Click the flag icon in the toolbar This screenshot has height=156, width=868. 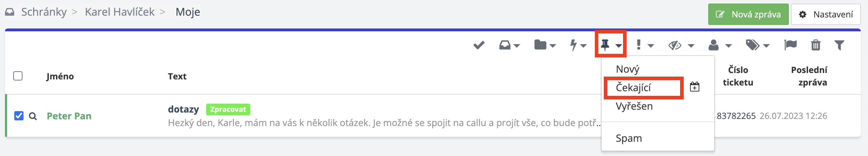point(790,45)
